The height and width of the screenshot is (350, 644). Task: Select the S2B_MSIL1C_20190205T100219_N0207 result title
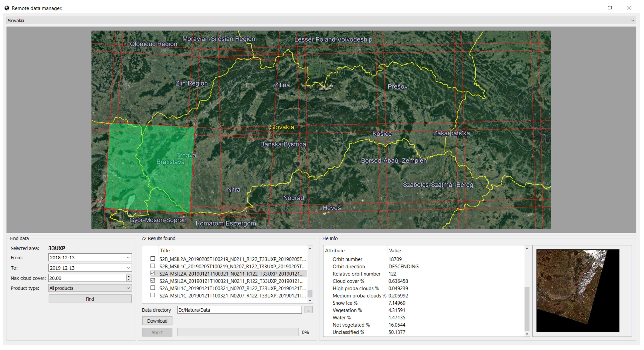233,266
